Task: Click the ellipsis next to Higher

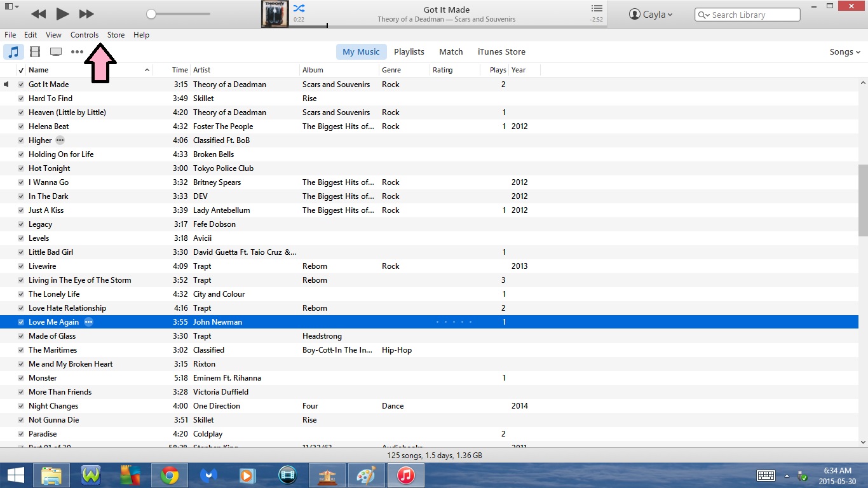Action: pyautogui.click(x=60, y=140)
